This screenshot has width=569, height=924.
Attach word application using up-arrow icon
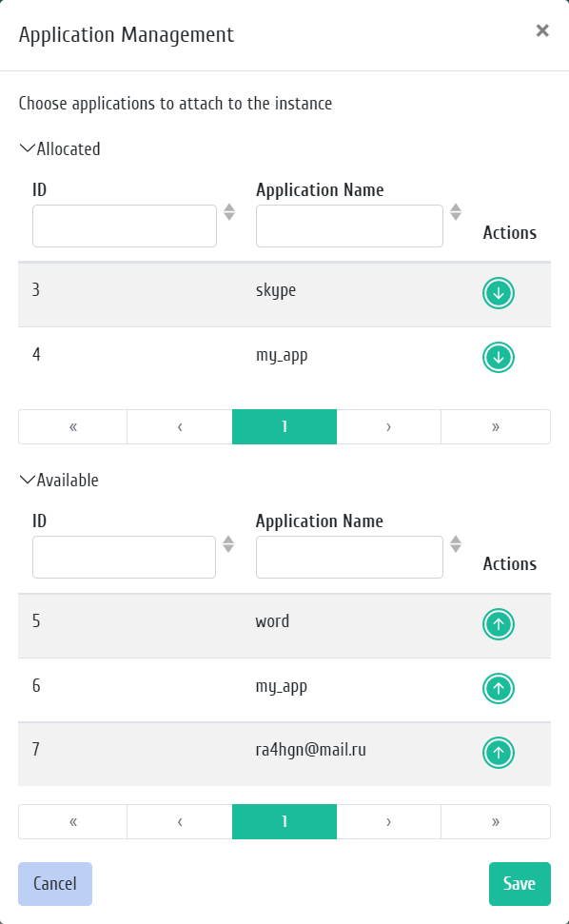[499, 624]
